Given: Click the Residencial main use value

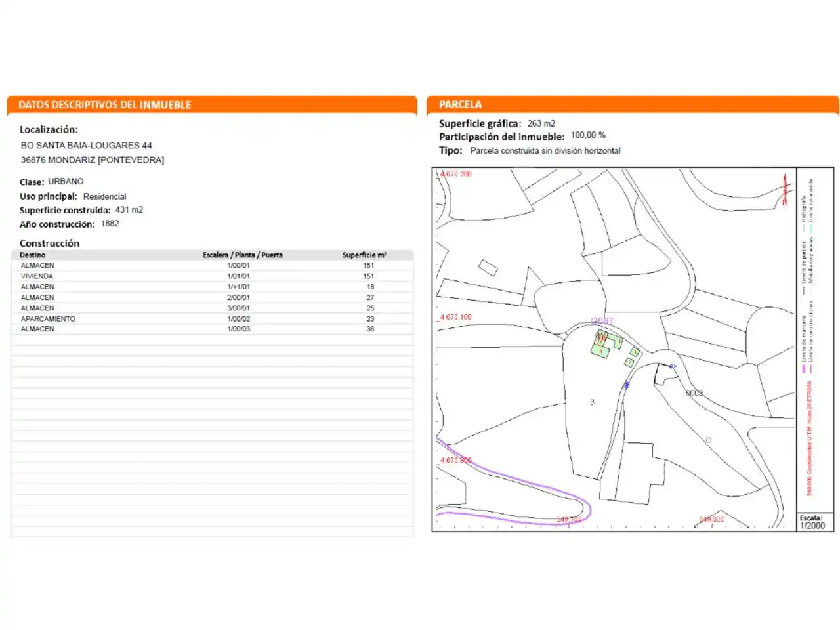Looking at the screenshot, I should pyautogui.click(x=104, y=196).
